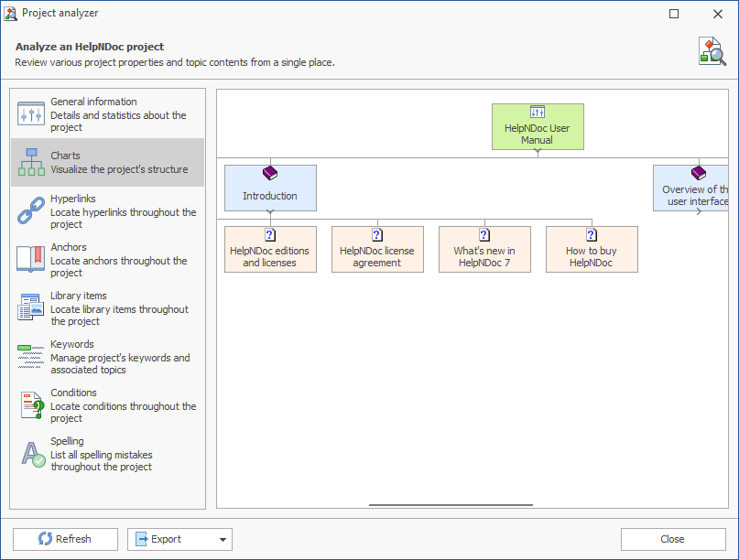
Task: Collapse the Introduction node arrow
Action: click(x=270, y=212)
